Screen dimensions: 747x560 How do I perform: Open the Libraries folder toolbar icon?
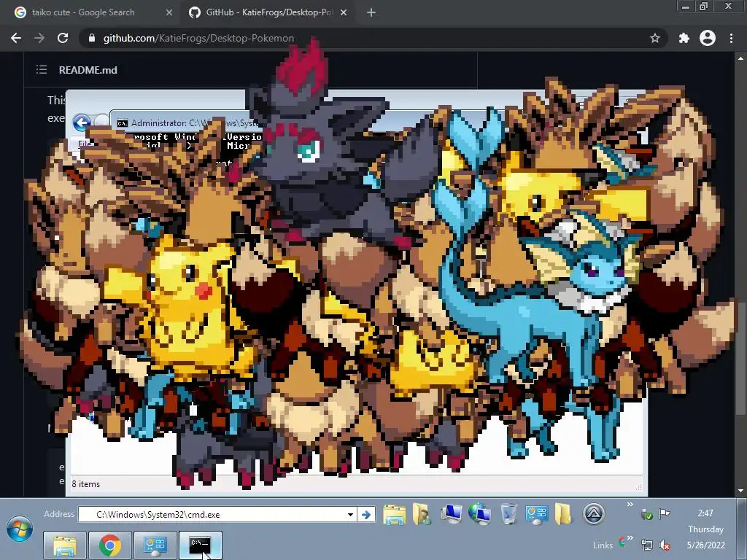tap(394, 514)
